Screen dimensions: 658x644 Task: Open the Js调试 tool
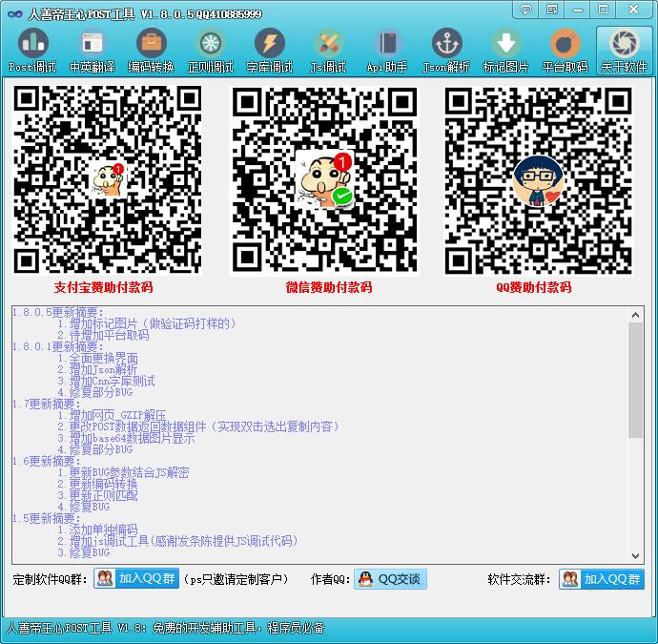tap(328, 51)
